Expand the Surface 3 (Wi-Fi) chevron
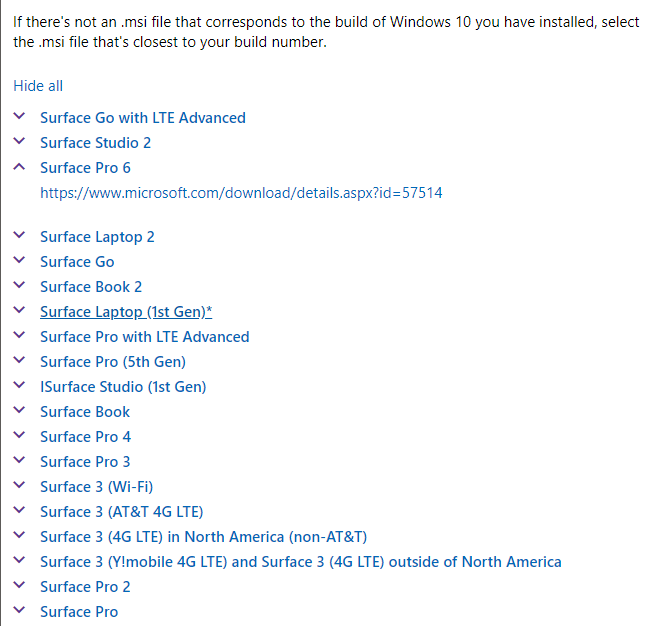The width and height of the screenshot is (662, 626). pyautogui.click(x=20, y=486)
